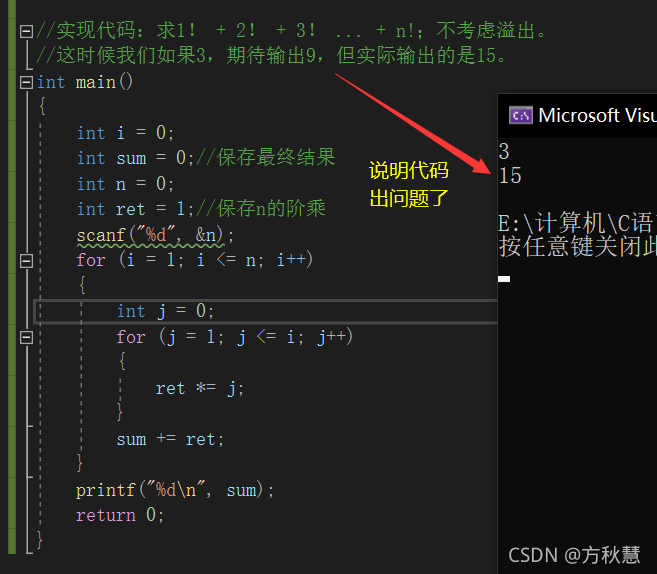
Task: Collapse the comment block at the top
Action: 26,31
